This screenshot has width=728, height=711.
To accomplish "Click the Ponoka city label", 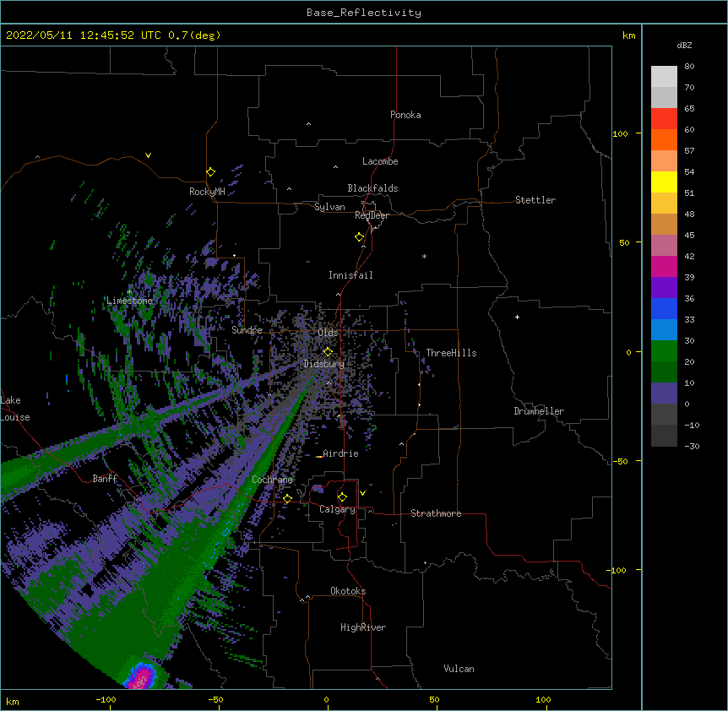I will click(405, 115).
